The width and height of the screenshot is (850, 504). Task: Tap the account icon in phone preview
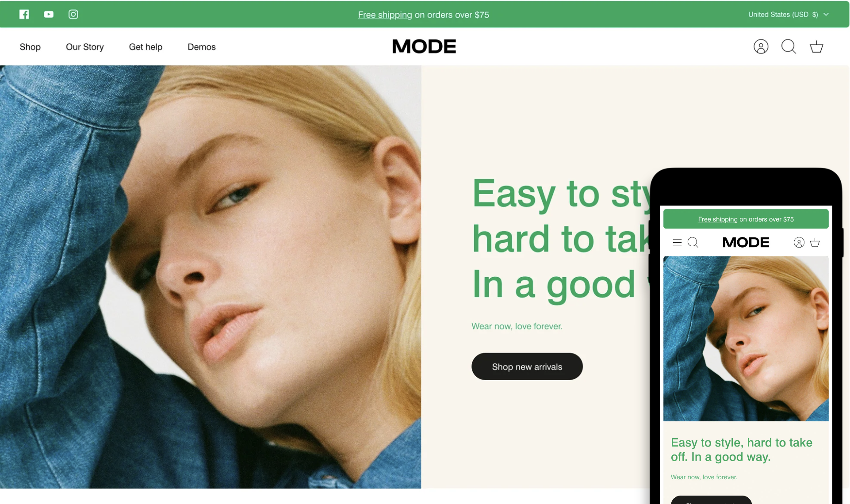[x=799, y=242]
